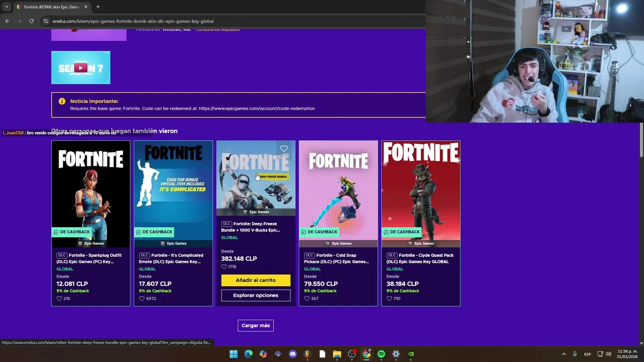
Task: Open Copilot from the taskbar
Action: (x=263, y=354)
